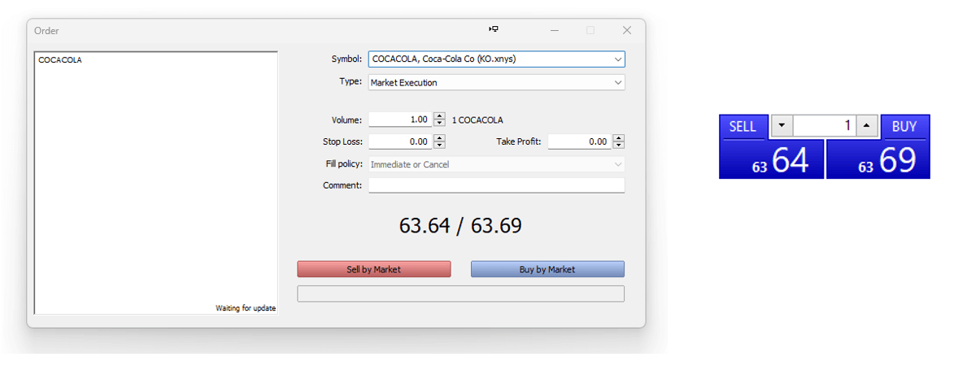Increase Take Profit with the up arrow
The height and width of the screenshot is (370, 980).
click(x=618, y=138)
